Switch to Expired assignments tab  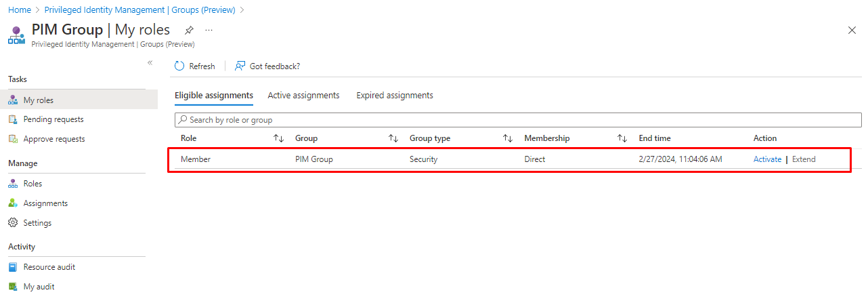click(395, 96)
